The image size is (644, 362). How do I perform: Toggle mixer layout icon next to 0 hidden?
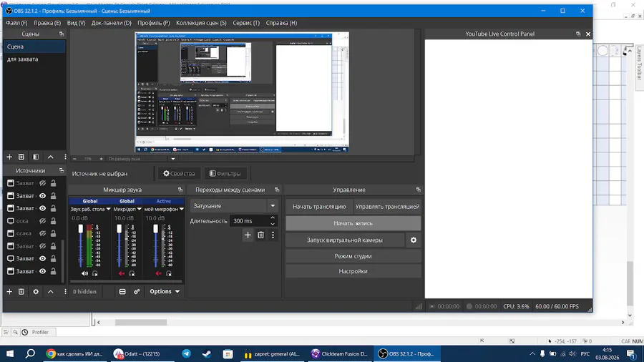(x=122, y=291)
